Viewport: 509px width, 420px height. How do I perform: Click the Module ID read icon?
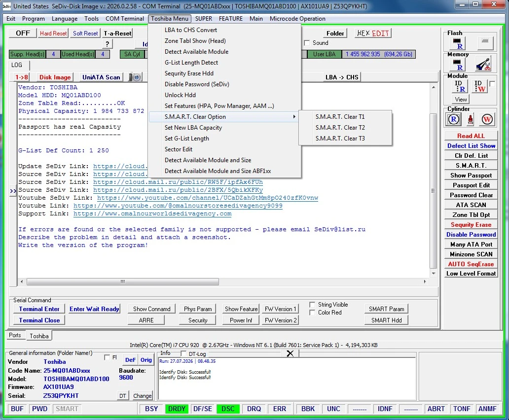460,86
